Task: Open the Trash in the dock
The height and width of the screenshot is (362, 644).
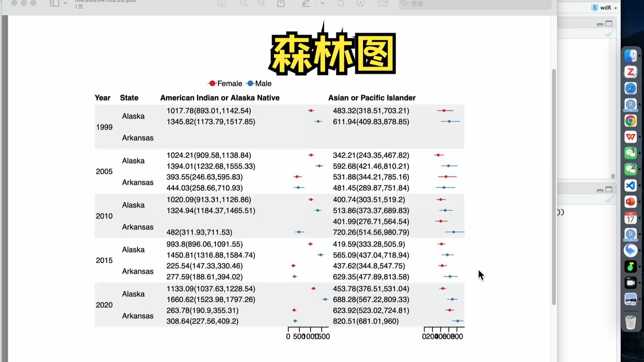Action: pos(630,322)
